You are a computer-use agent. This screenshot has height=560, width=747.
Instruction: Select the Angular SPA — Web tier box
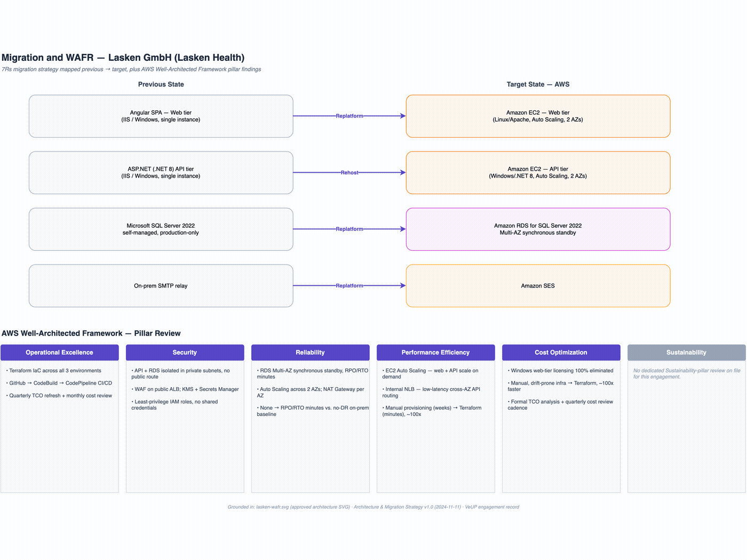pos(161,116)
